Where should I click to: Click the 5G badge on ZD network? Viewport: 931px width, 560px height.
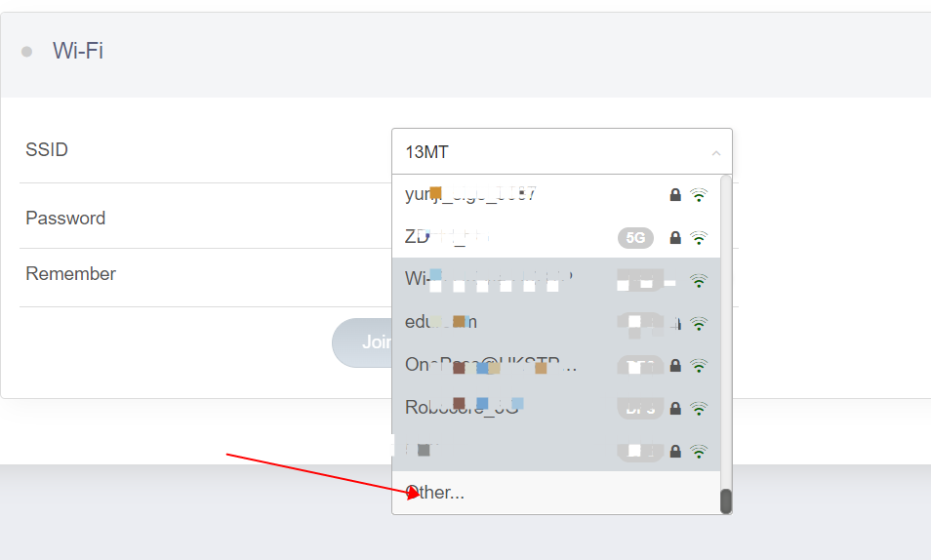pos(635,237)
